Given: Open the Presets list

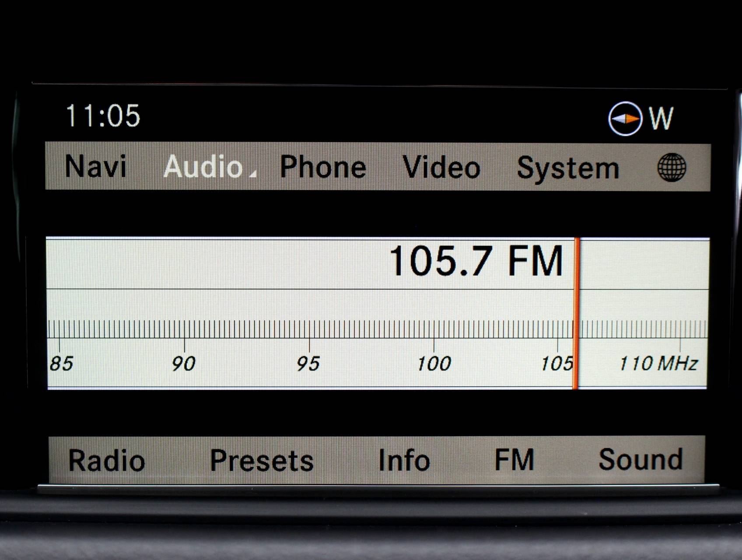Looking at the screenshot, I should pos(262,461).
